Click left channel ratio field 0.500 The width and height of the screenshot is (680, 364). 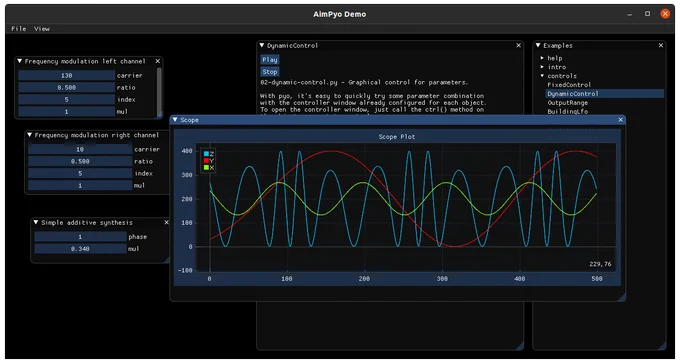coord(66,88)
